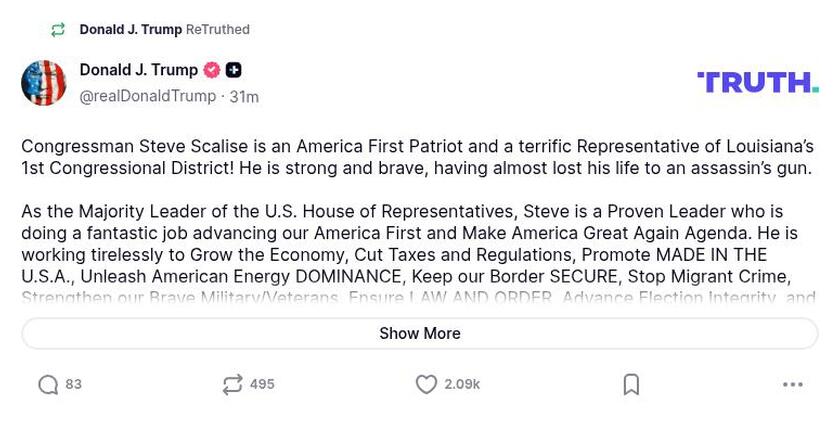The height and width of the screenshot is (424, 840).
Task: Open the bold author name next to avatar
Action: click(x=139, y=70)
